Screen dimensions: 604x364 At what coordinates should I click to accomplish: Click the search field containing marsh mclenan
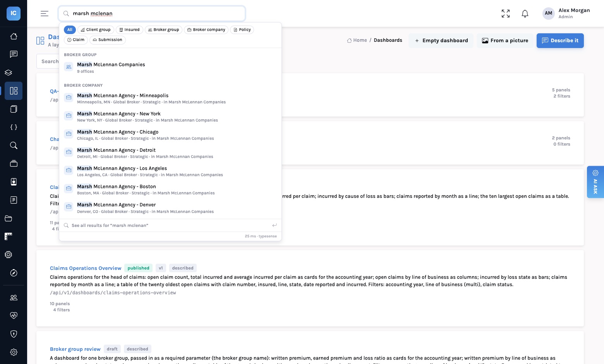152,14
